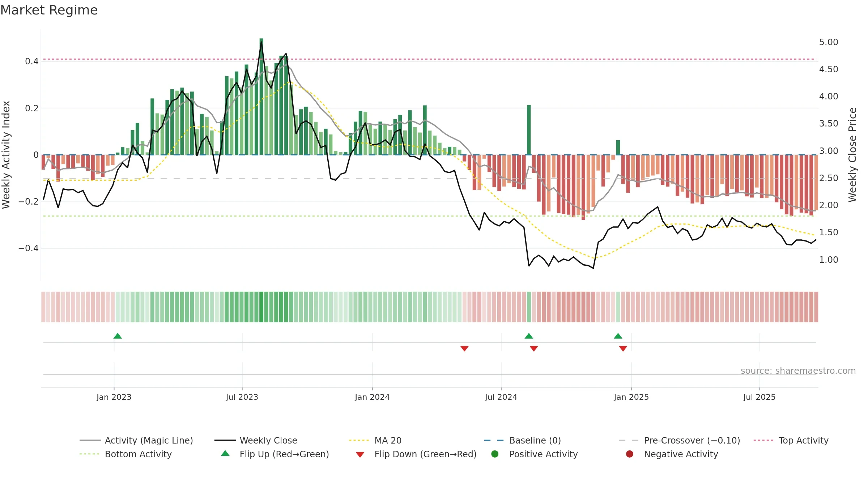
Task: Click the Bottom Activity legend label
Action: [138, 454]
